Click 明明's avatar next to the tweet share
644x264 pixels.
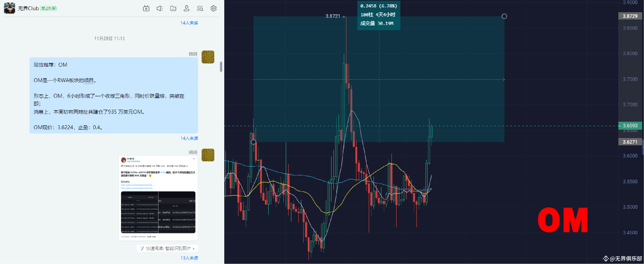[x=208, y=155]
